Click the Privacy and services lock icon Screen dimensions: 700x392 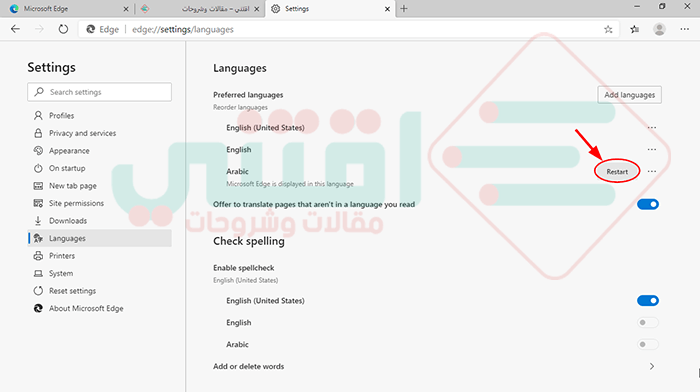click(x=38, y=133)
